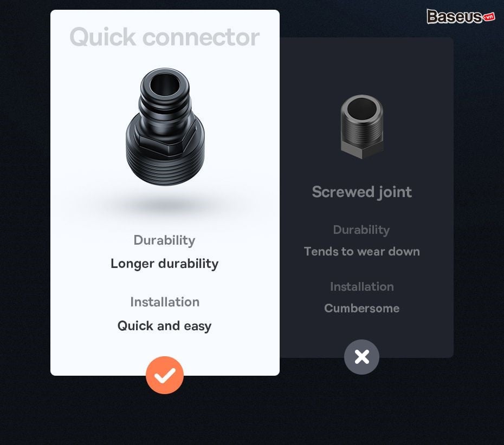Click the red .vn badge
The width and height of the screenshot is (504, 445).
(489, 17)
